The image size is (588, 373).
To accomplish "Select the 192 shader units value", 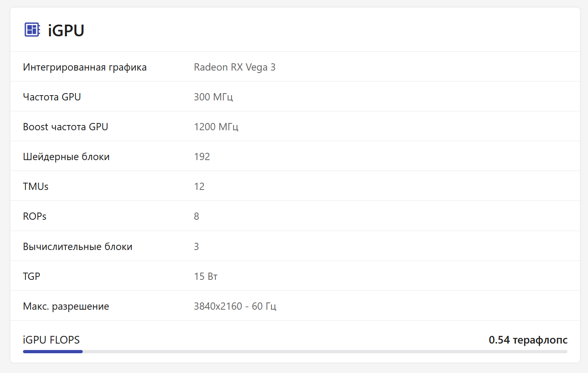I will coord(202,156).
